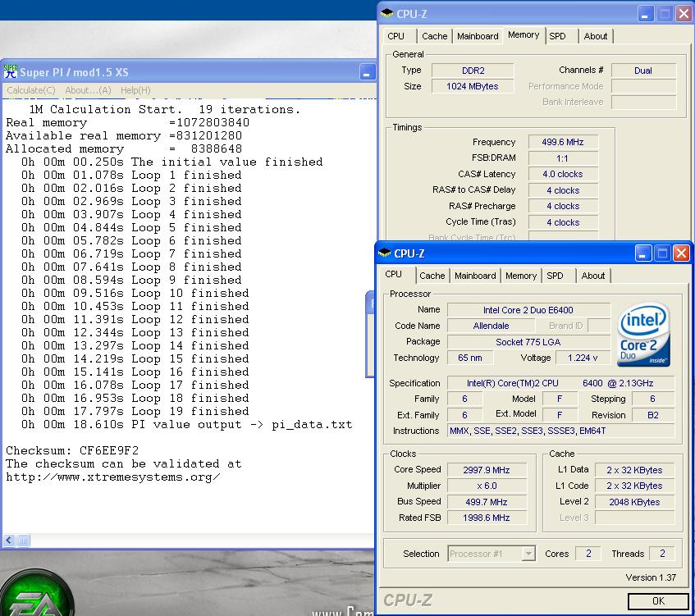Minimize the Super PI window
Image resolution: width=695 pixels, height=616 pixels.
(x=367, y=72)
